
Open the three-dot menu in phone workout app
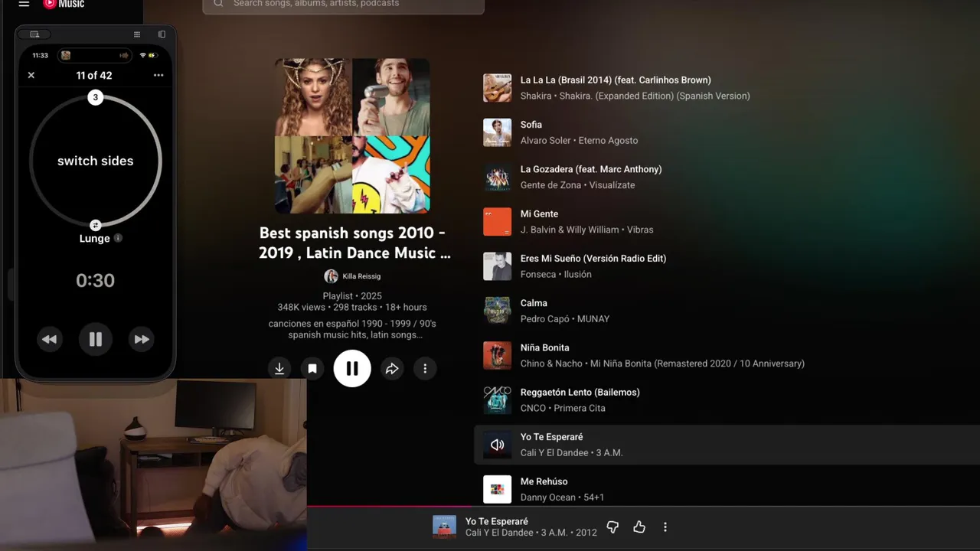point(158,75)
